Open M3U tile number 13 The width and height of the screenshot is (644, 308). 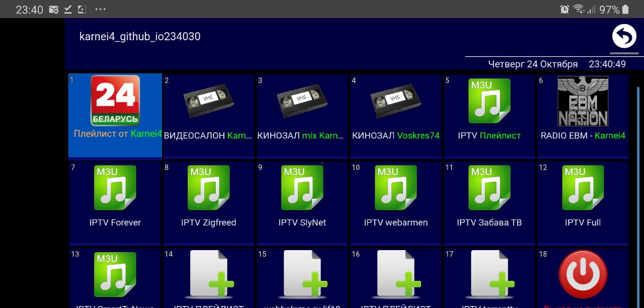[x=115, y=278]
